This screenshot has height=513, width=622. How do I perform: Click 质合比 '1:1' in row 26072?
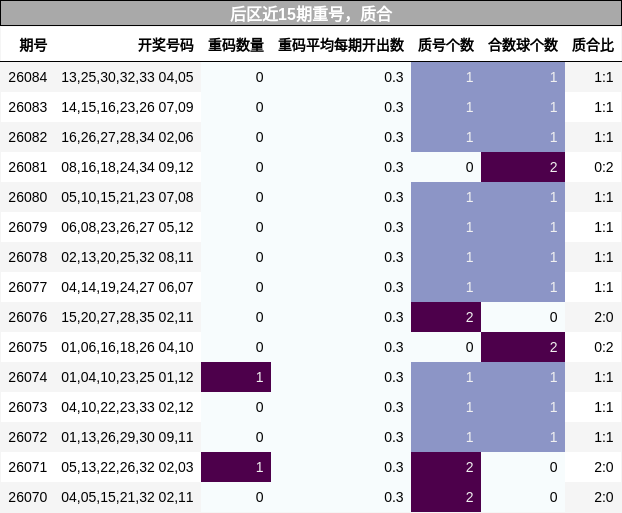click(x=604, y=437)
